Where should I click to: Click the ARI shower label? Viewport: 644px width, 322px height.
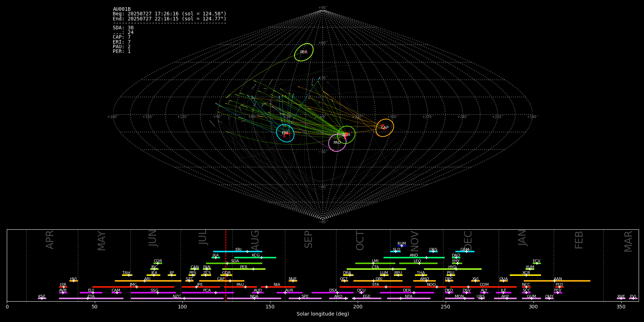pyautogui.click(x=147, y=279)
